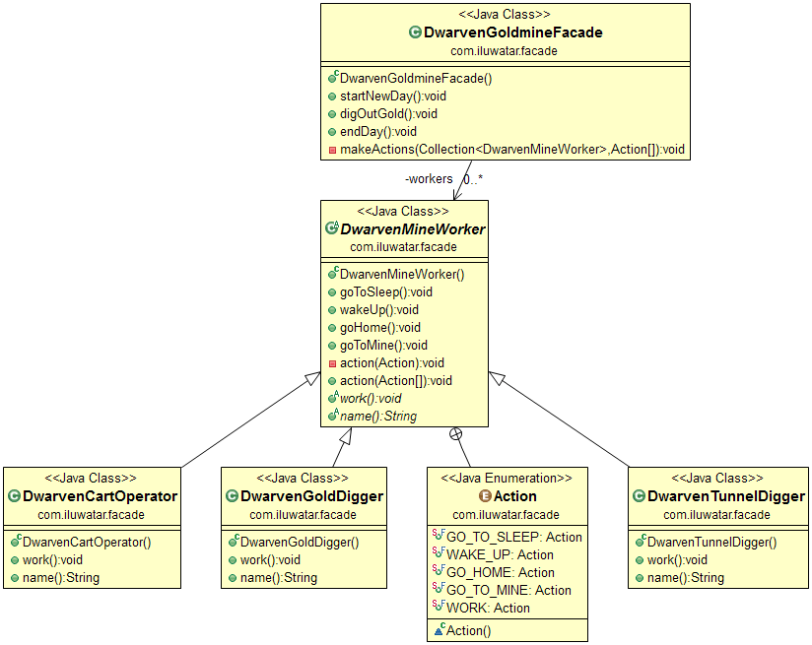The width and height of the screenshot is (812, 645).
Task: Click the private action(Action) red square icon
Action: [332, 363]
